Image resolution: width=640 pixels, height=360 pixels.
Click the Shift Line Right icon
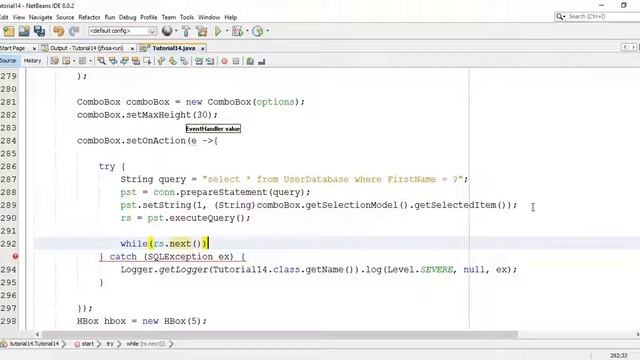click(210, 61)
